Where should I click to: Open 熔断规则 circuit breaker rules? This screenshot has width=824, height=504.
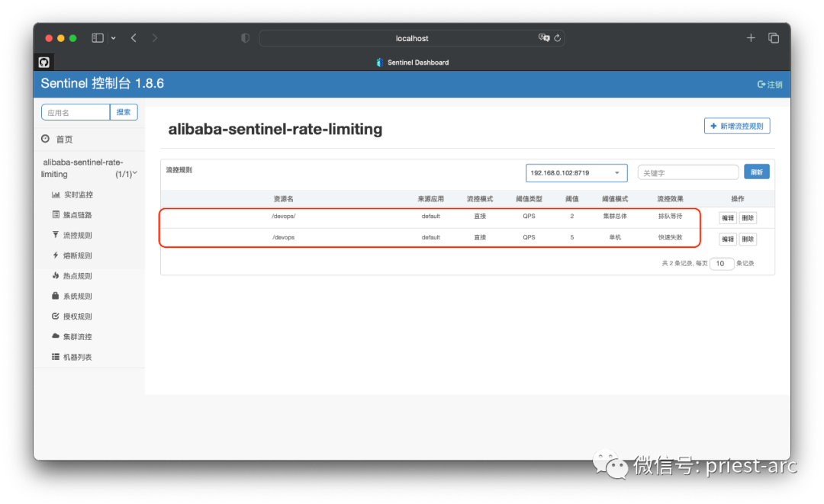[77, 255]
